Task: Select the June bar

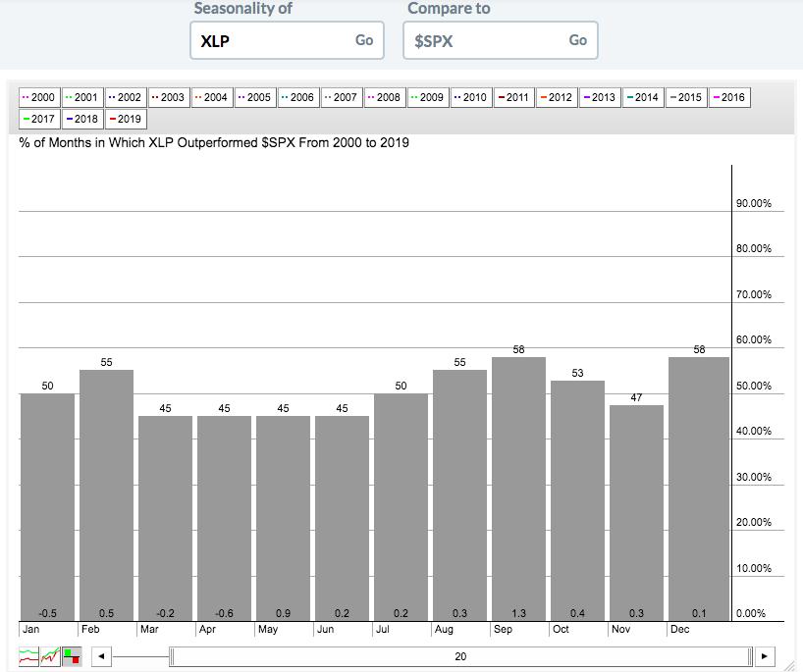Action: (342, 518)
